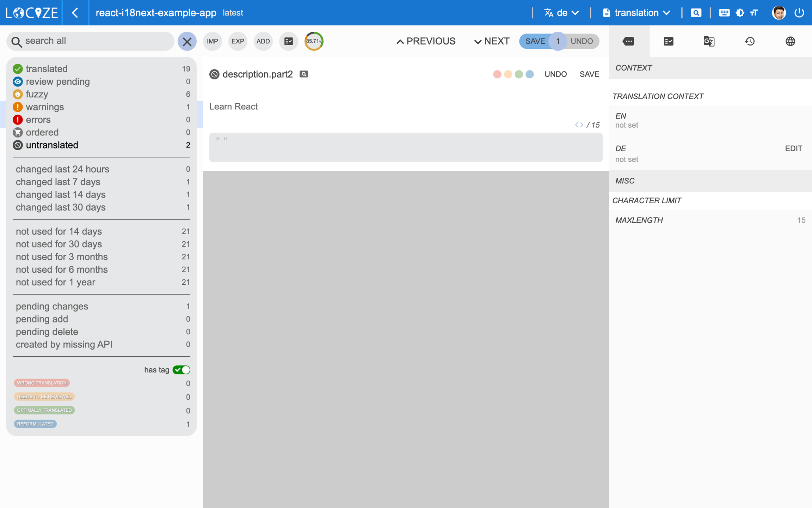Viewport: 812px width, 508px height.
Task: Open the checklist review tab
Action: pyautogui.click(x=668, y=41)
